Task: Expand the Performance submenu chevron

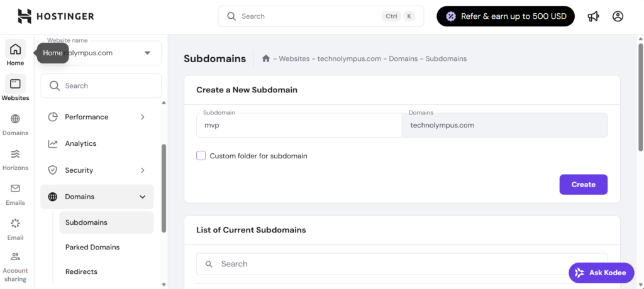Action: (143, 117)
